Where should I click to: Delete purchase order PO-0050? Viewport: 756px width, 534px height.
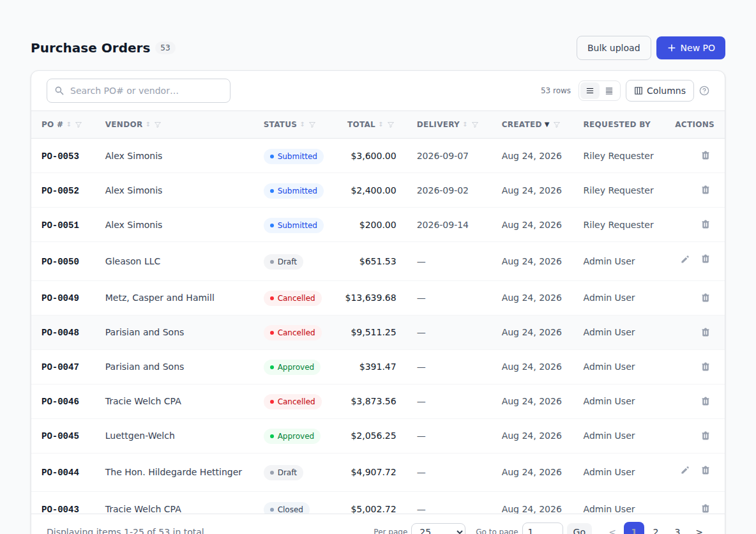pyautogui.click(x=706, y=259)
